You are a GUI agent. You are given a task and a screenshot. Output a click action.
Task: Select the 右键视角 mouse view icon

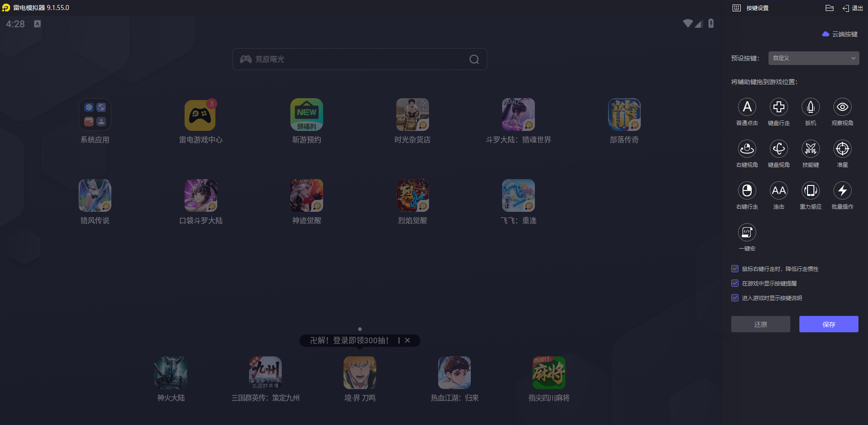point(747,149)
